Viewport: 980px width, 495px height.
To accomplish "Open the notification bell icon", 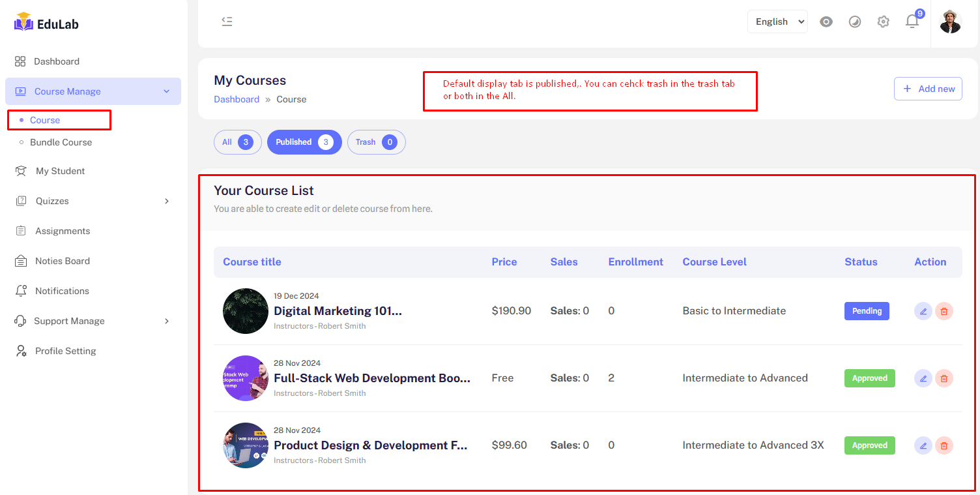I will (x=912, y=22).
